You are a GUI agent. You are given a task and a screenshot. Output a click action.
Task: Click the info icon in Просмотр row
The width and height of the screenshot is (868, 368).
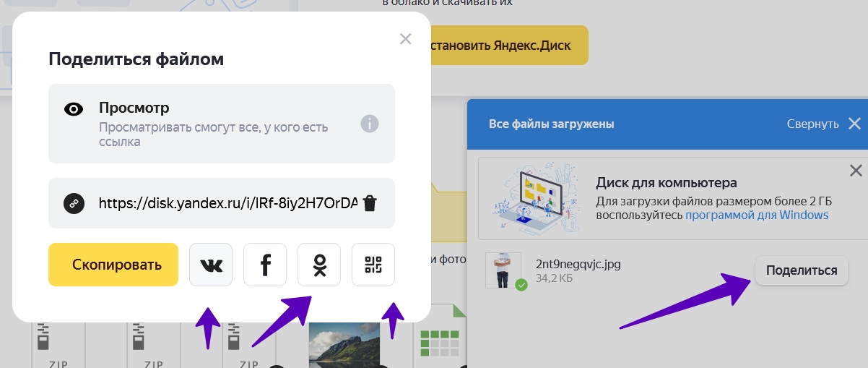tap(370, 124)
